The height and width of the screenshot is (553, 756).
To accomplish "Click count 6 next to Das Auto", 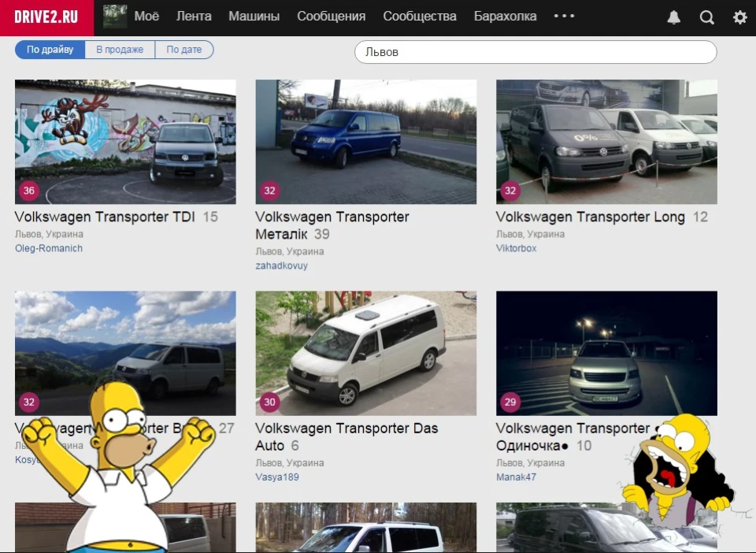I will click(x=295, y=446).
